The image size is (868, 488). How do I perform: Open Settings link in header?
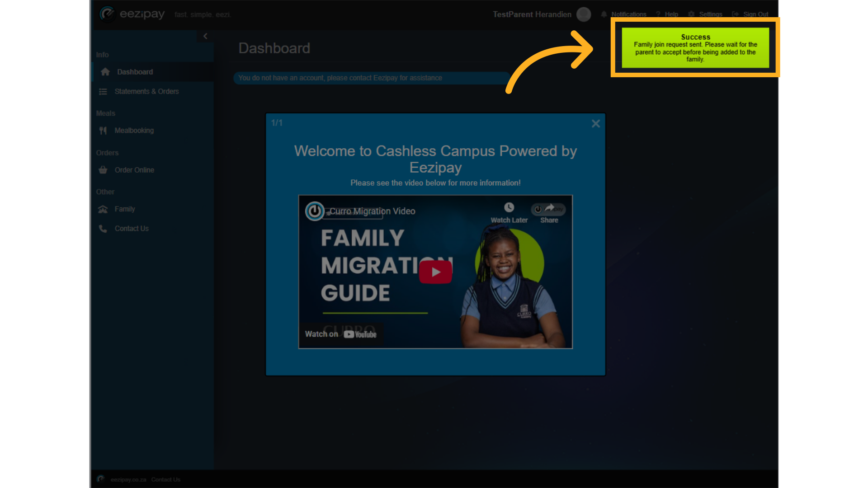click(x=711, y=14)
